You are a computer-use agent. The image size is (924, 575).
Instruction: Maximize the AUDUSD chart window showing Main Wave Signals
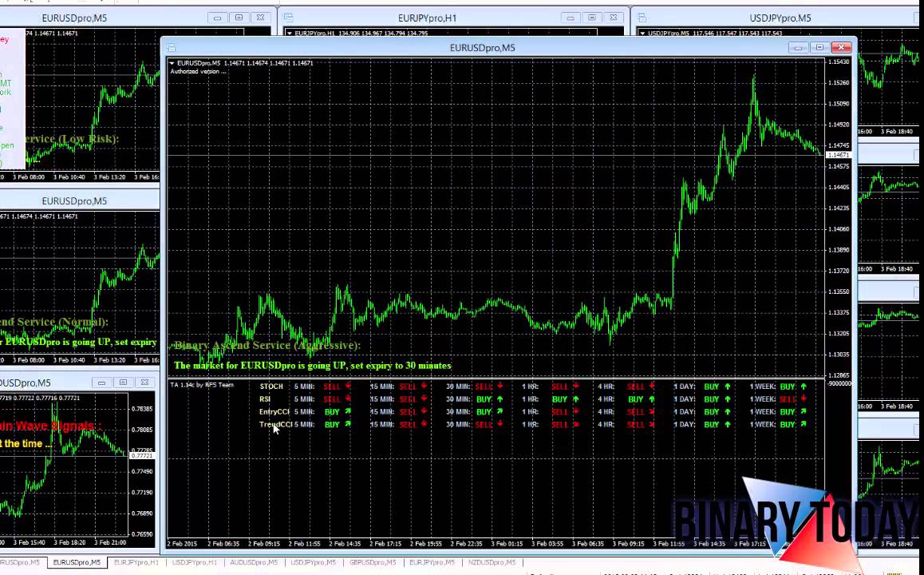click(123, 383)
